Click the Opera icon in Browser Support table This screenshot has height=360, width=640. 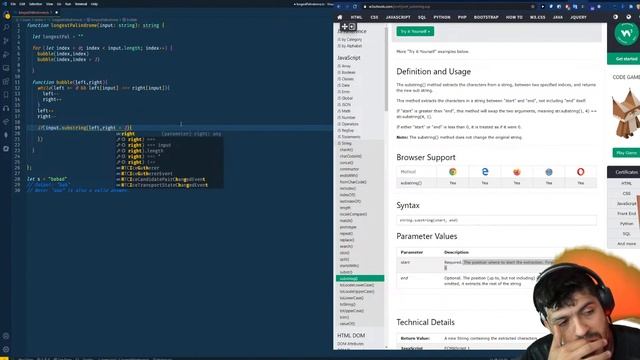point(580,172)
